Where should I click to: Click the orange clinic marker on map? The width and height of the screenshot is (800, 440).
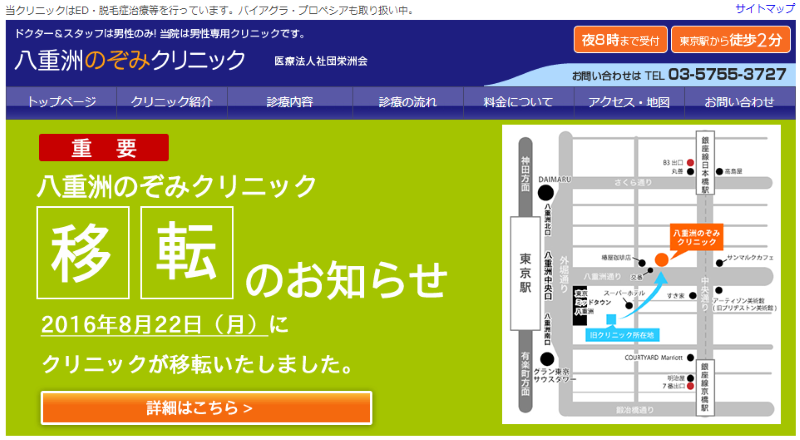661,260
